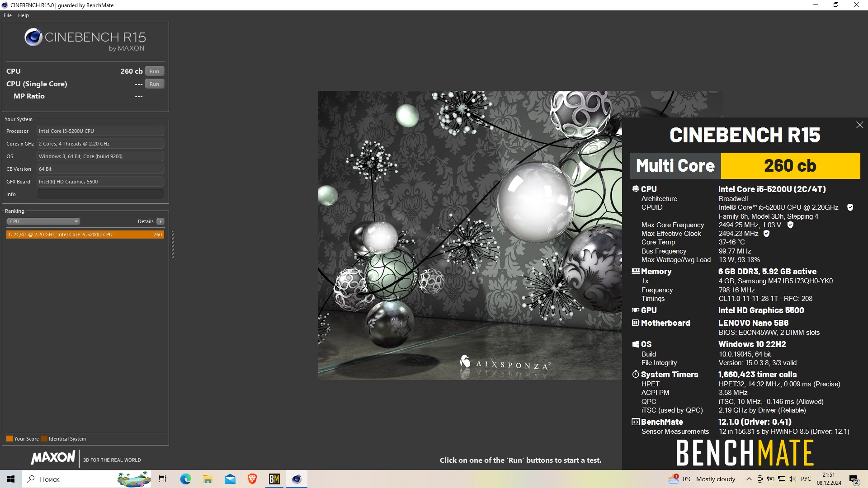
Task: Click the System Timers stopwatch icon
Action: point(636,375)
